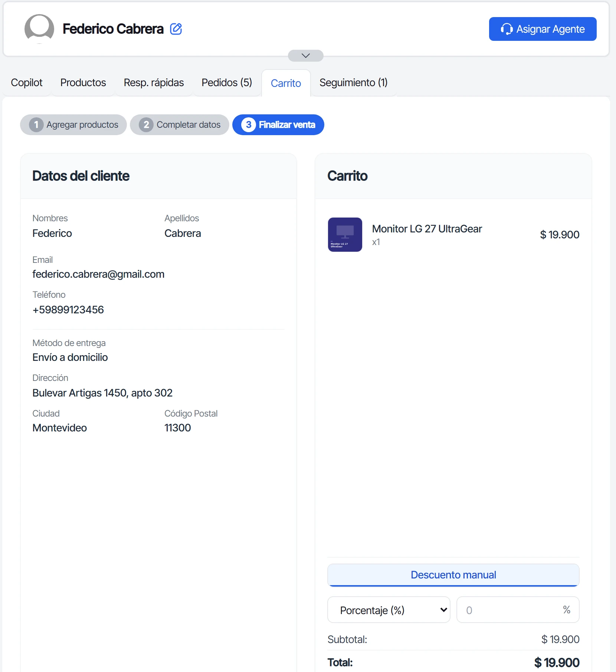Open the Seguimiento (1) tab
The width and height of the screenshot is (616, 672).
[x=353, y=82]
